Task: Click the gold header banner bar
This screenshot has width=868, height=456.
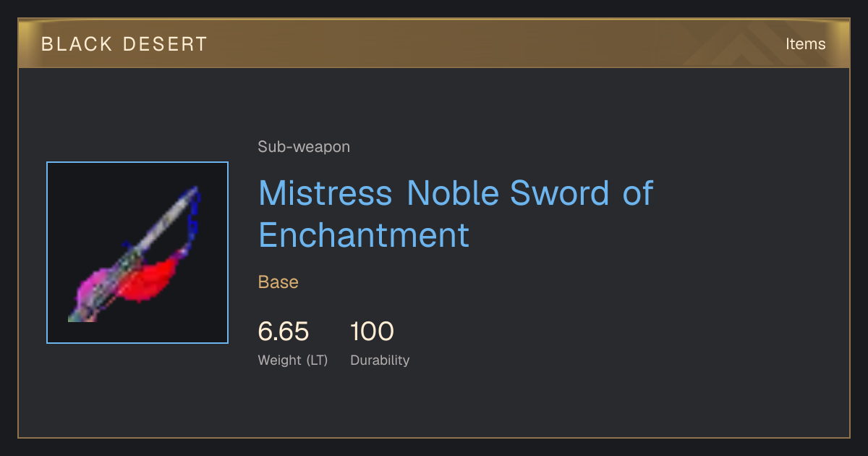Action: 434,43
